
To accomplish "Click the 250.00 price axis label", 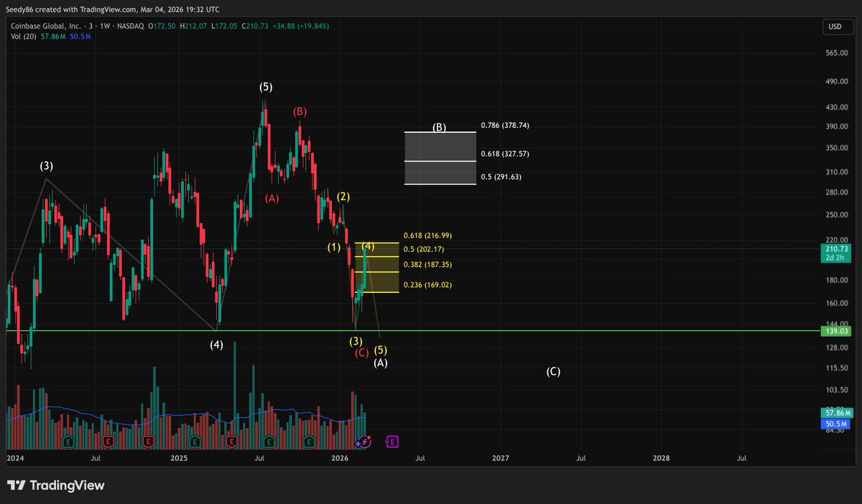I will click(836, 215).
